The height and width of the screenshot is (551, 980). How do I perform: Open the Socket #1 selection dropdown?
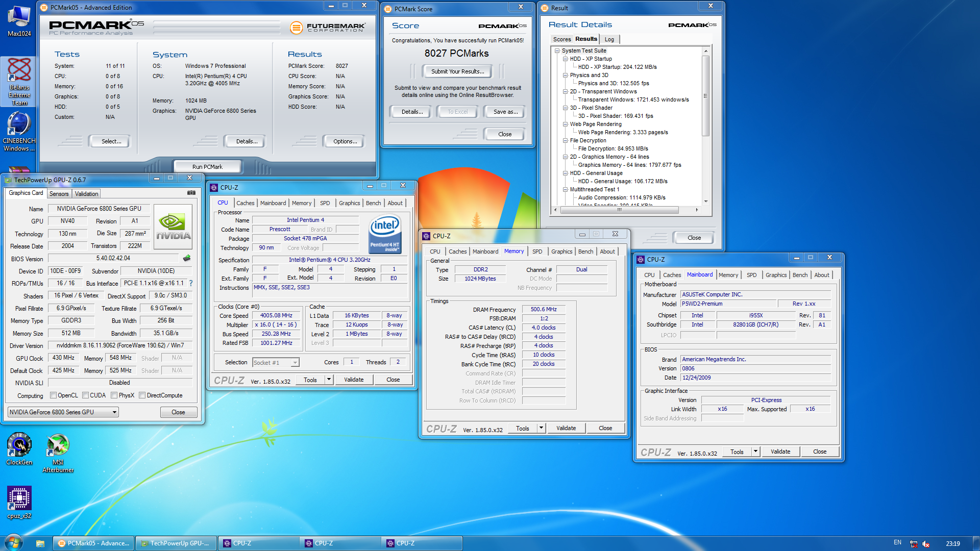276,363
